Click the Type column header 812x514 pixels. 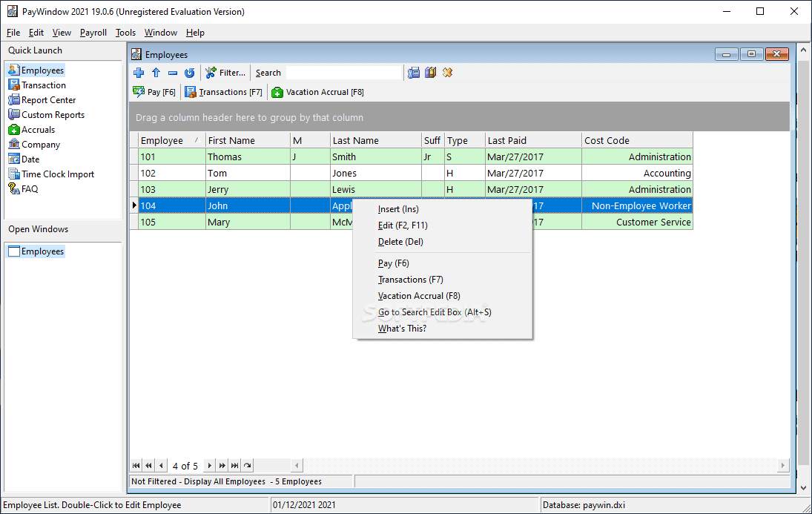click(x=465, y=140)
